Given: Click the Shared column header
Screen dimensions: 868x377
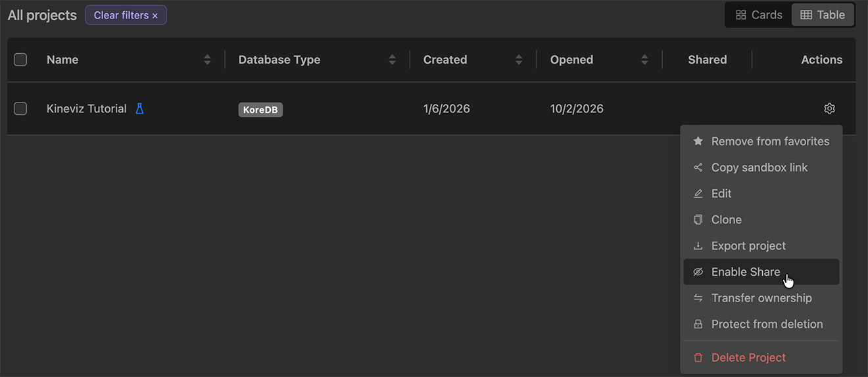Looking at the screenshot, I should (x=708, y=60).
